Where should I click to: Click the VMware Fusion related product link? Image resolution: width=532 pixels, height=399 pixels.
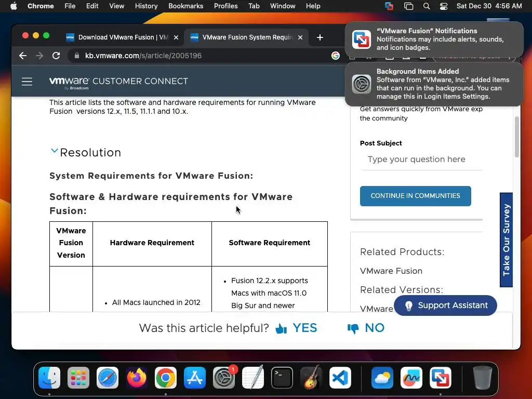(x=391, y=271)
